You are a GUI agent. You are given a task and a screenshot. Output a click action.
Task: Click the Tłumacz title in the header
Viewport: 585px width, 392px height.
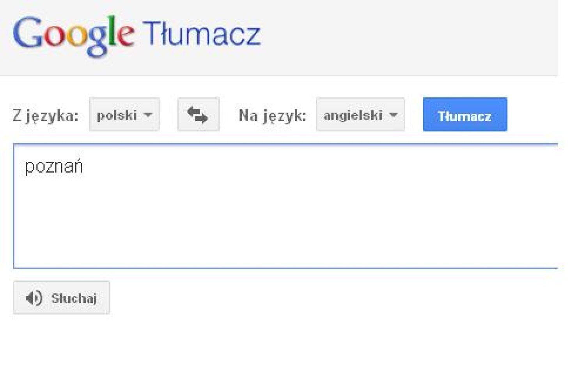(x=201, y=34)
